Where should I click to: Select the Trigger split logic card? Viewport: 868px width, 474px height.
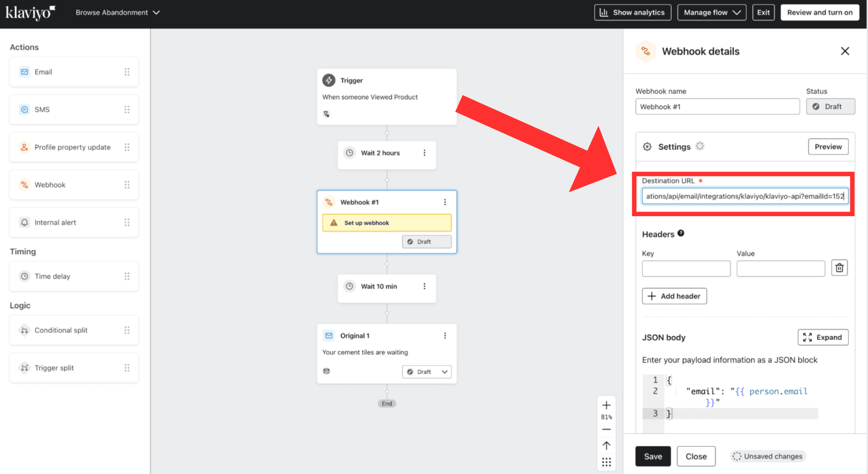(74, 368)
